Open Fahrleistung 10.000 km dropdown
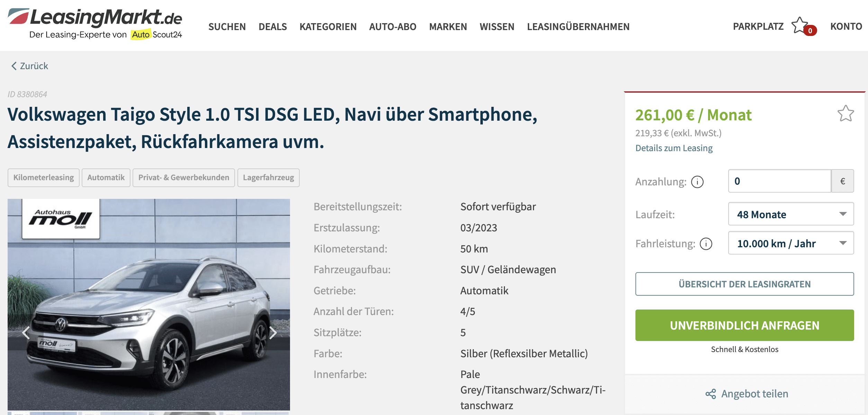This screenshot has height=415, width=868. (x=791, y=243)
